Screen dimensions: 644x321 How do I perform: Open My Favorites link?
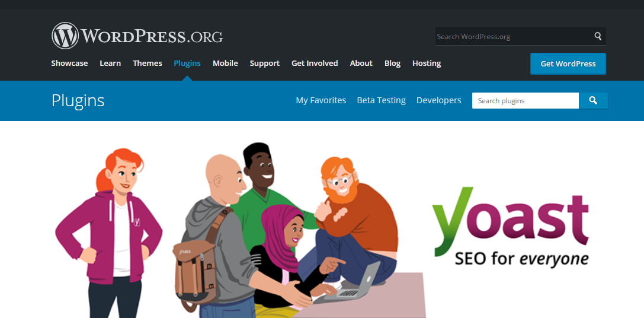click(x=321, y=100)
